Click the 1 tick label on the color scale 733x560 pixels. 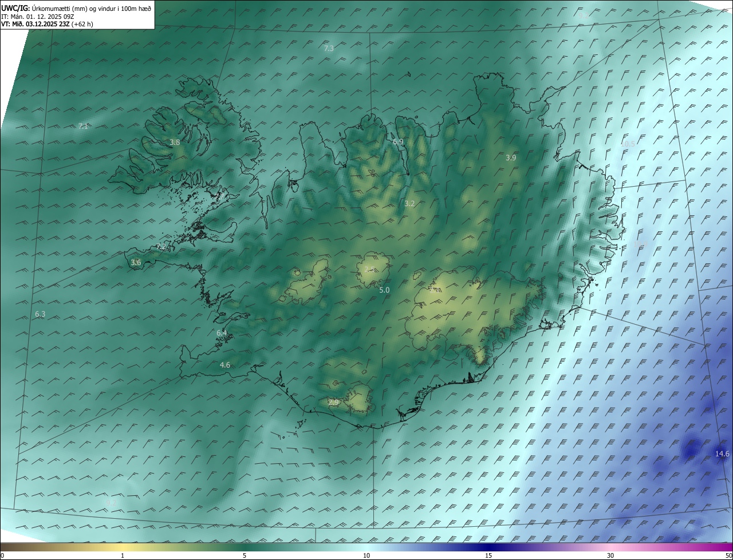click(x=123, y=555)
